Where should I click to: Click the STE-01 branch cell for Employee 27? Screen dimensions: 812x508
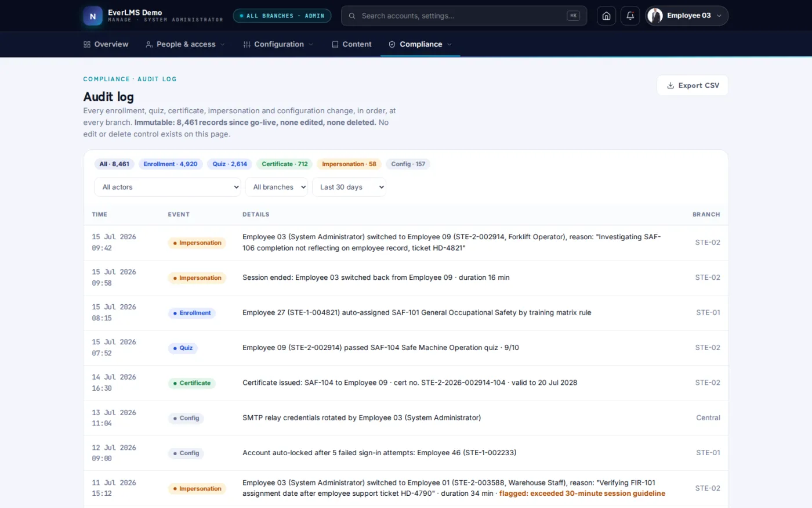[708, 313]
